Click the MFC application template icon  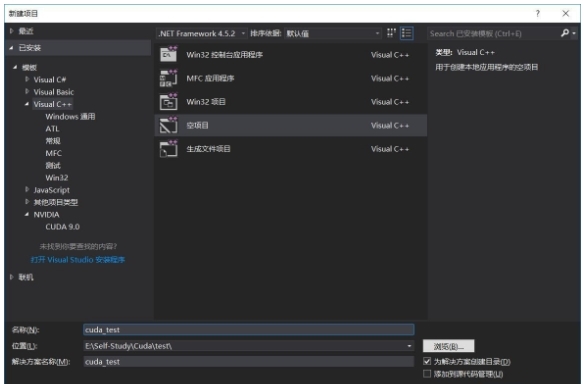tap(168, 78)
